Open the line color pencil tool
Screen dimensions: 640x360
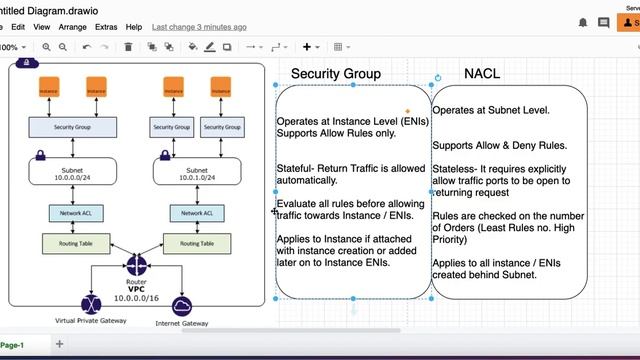click(x=210, y=47)
